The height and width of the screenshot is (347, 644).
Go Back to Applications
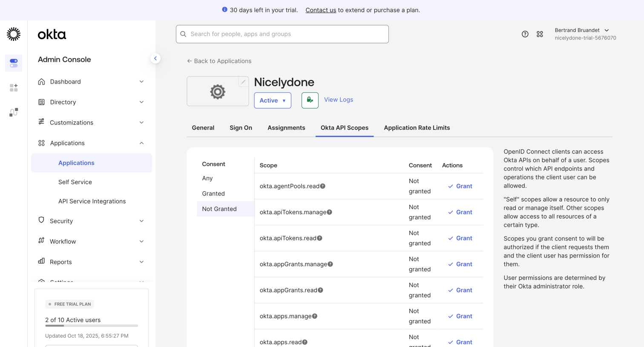point(219,61)
